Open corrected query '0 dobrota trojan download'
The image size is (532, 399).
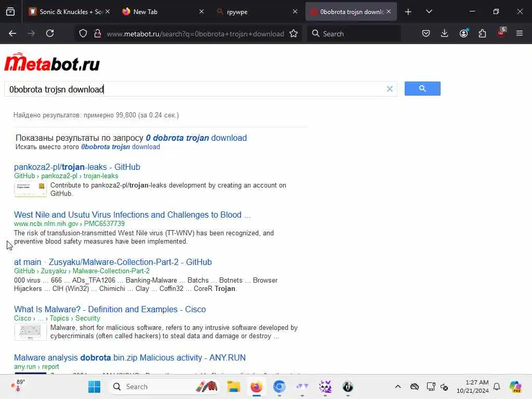[196, 138]
